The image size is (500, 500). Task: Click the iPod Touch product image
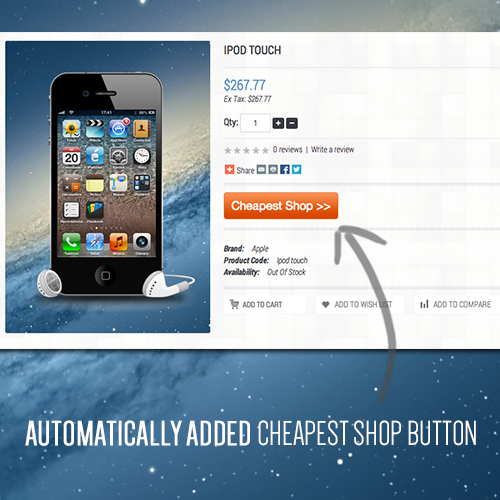click(x=108, y=187)
